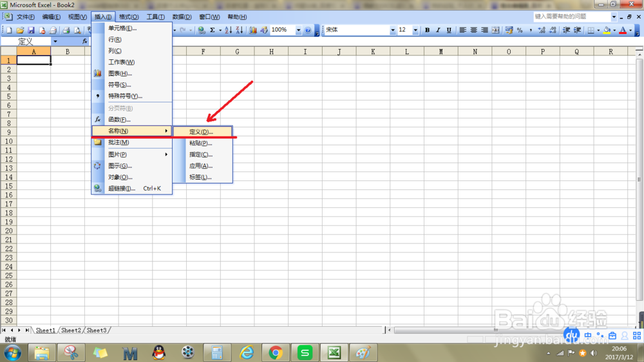Open QQ penguin in the taskbar
Viewport: 644px width, 362px height.
coord(159,352)
